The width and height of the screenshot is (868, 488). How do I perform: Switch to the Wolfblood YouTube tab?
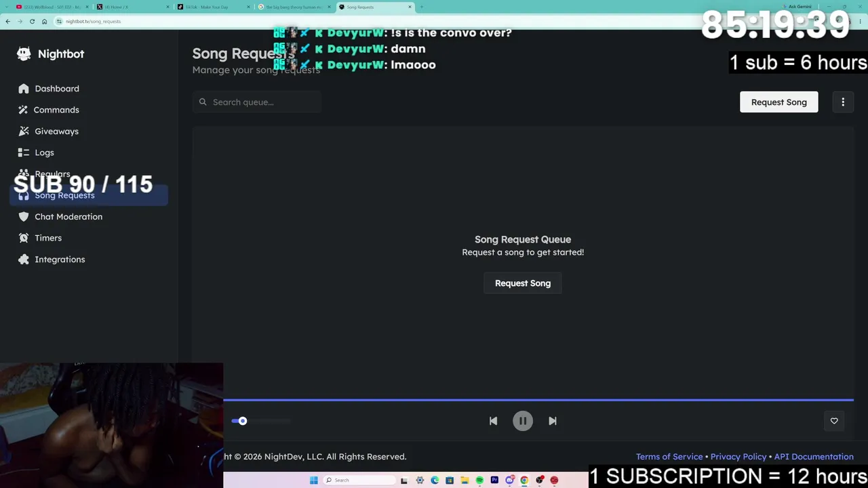pos(52,7)
